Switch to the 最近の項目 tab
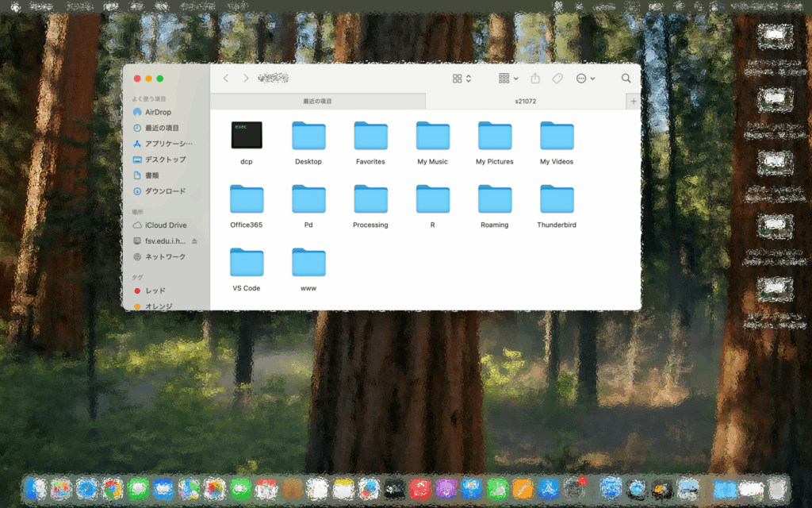The image size is (812, 508). pyautogui.click(x=317, y=102)
